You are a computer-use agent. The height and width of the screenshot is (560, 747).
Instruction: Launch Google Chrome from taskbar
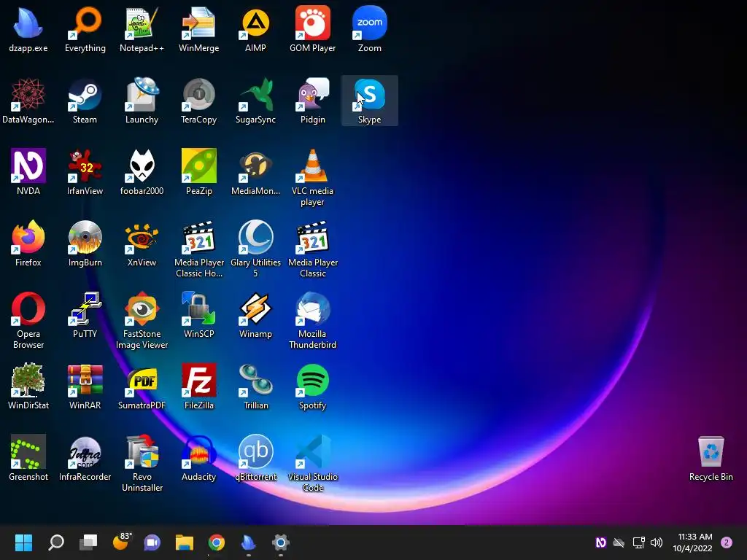(216, 542)
